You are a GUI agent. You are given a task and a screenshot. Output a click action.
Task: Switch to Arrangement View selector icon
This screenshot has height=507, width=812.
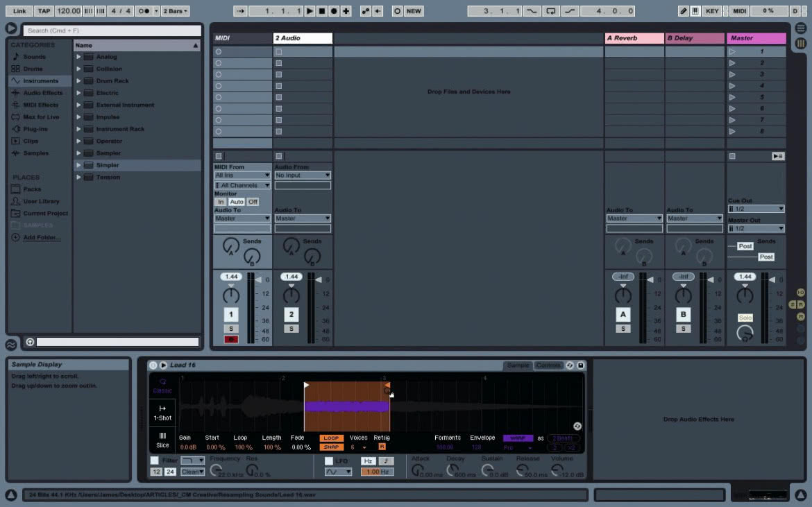[801, 28]
